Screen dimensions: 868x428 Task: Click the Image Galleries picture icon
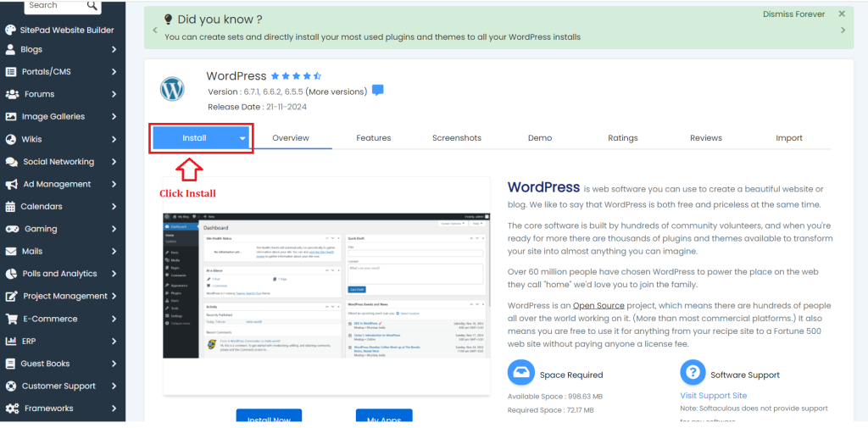click(10, 117)
